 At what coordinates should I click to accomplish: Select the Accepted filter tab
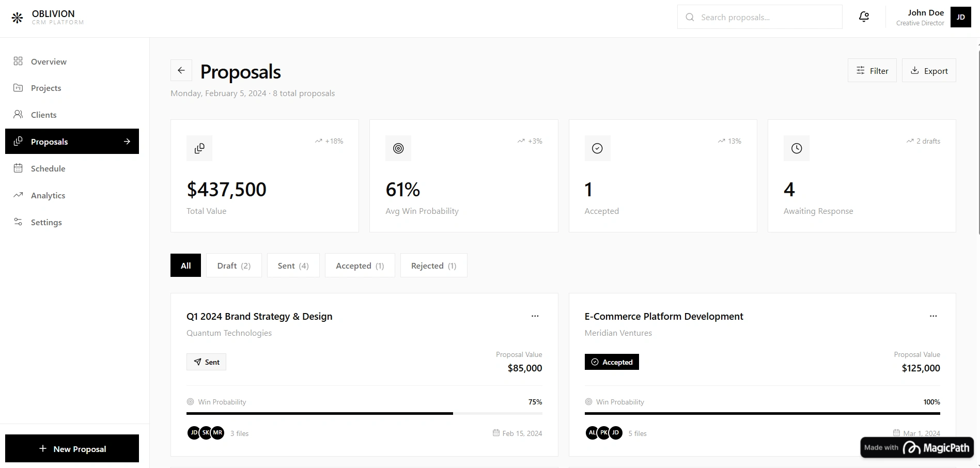tap(360, 265)
